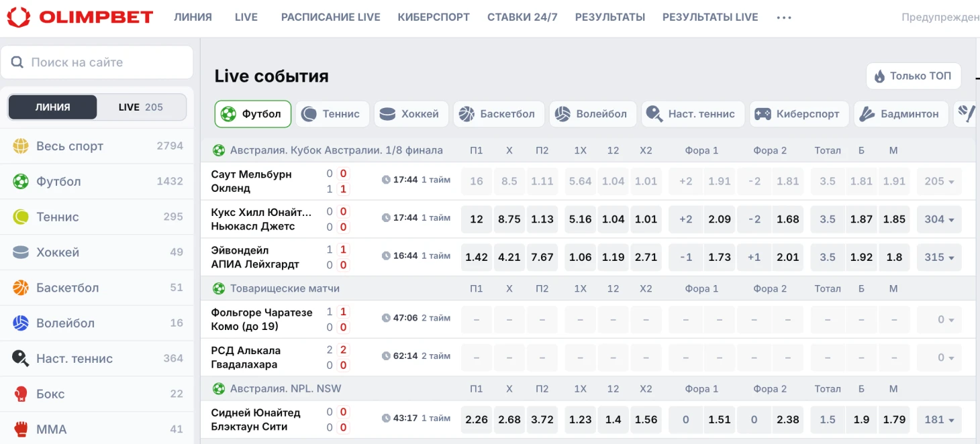Open КИБЕРСПОРТ in top navigation
This screenshot has height=444, width=980.
tap(434, 17)
